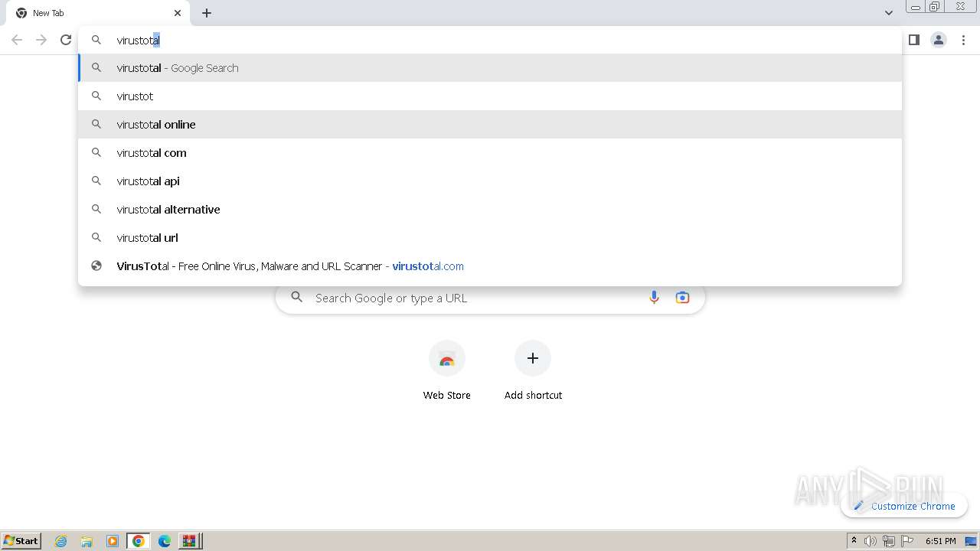The image size is (980, 551).
Task: Open WinRAR from the taskbar
Action: tap(190, 541)
